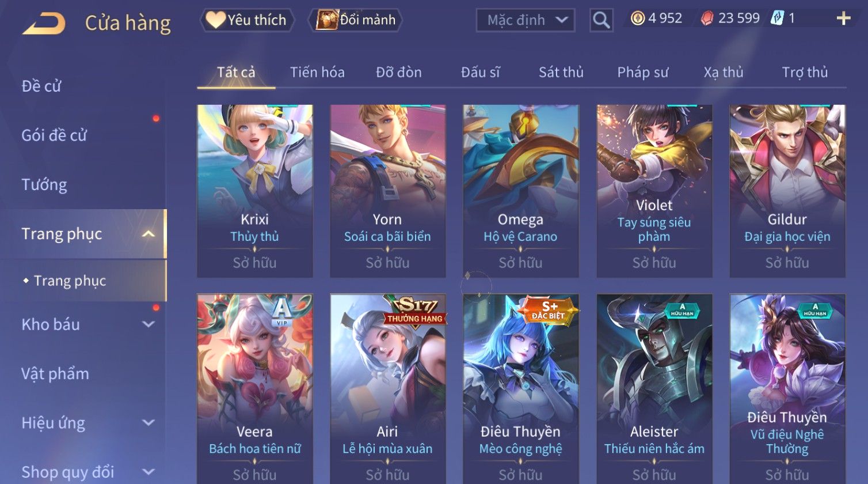Click the golden back arrow icon
The height and width of the screenshot is (484, 868).
pyautogui.click(x=44, y=23)
